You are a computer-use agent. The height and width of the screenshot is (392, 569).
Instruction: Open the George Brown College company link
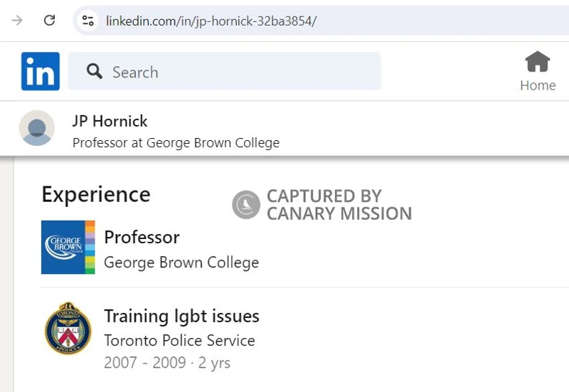(x=181, y=263)
